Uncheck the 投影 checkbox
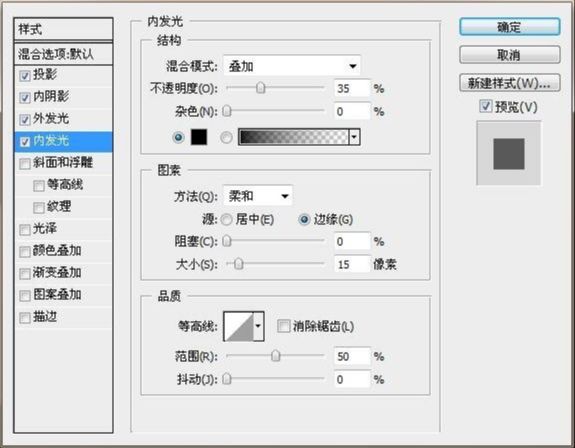The width and height of the screenshot is (575, 448). tap(25, 76)
